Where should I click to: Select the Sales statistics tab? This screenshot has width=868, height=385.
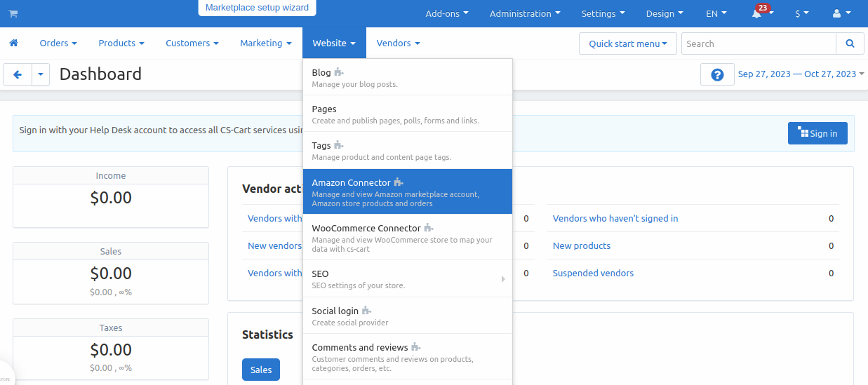pyautogui.click(x=261, y=370)
